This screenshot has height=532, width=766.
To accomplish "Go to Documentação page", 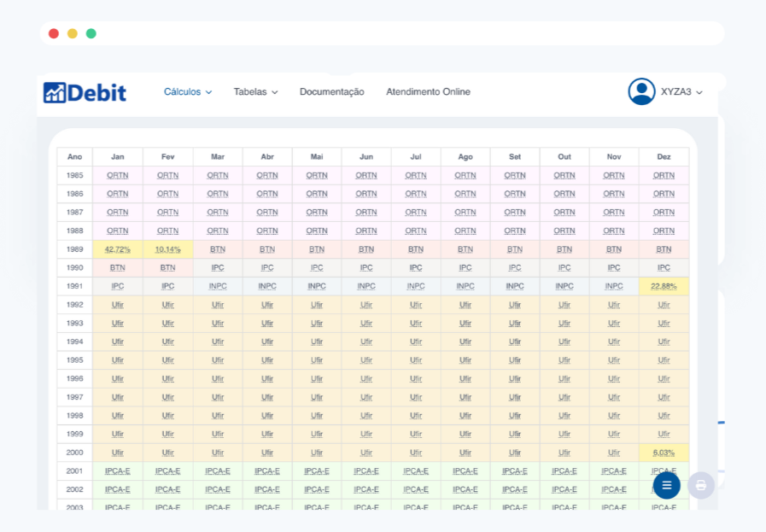I will (331, 92).
